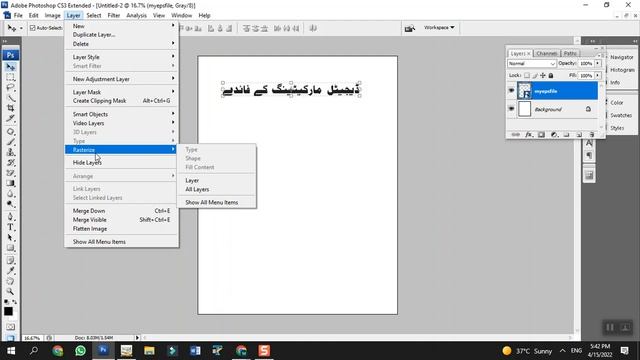The image size is (640, 360).
Task: Toggle lock image pixels in Layers panel
Action: [x=535, y=76]
